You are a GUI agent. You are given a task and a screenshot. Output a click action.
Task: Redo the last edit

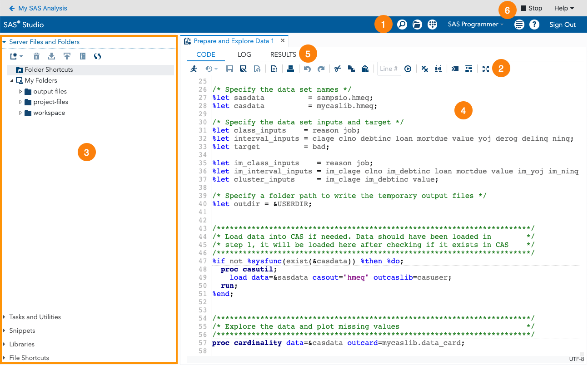point(321,69)
